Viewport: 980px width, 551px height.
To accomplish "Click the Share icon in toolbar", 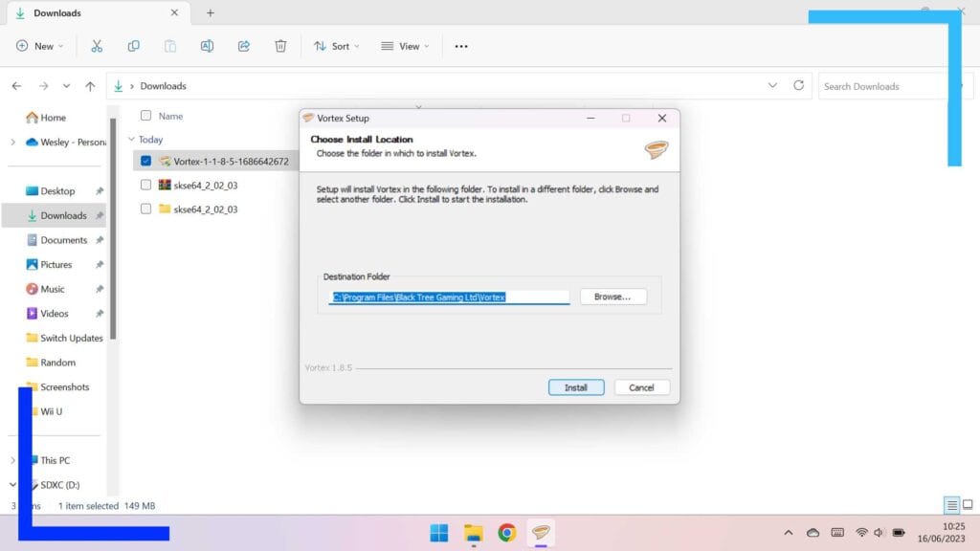I will pyautogui.click(x=244, y=46).
